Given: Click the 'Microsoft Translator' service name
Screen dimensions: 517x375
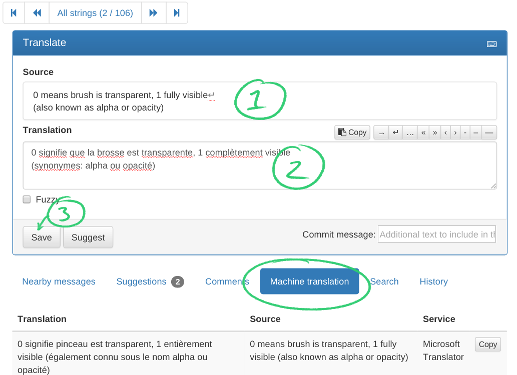Looking at the screenshot, I should click(x=443, y=350).
